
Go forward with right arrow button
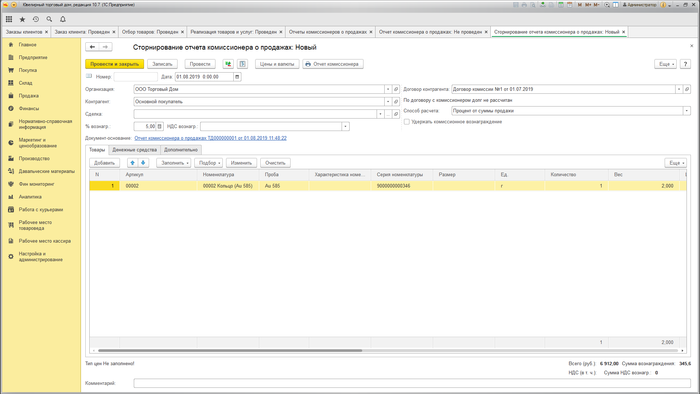(x=105, y=47)
